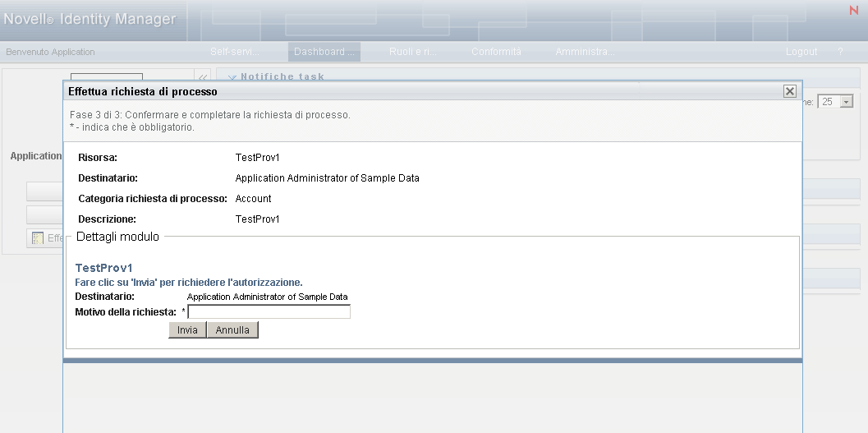Open help via question mark
The width and height of the screenshot is (868, 433).
click(x=840, y=52)
